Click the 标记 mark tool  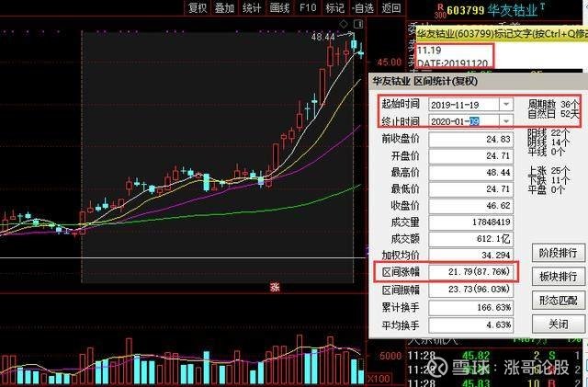pos(334,8)
